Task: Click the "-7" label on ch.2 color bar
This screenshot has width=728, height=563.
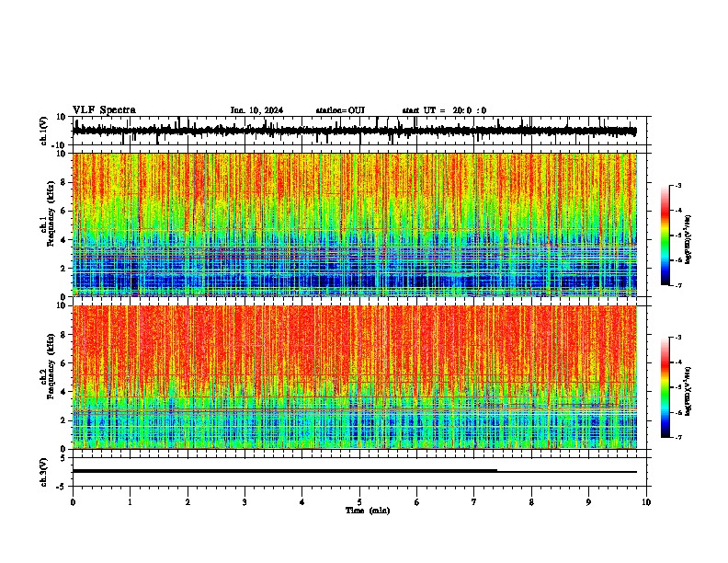Action: pyautogui.click(x=677, y=437)
